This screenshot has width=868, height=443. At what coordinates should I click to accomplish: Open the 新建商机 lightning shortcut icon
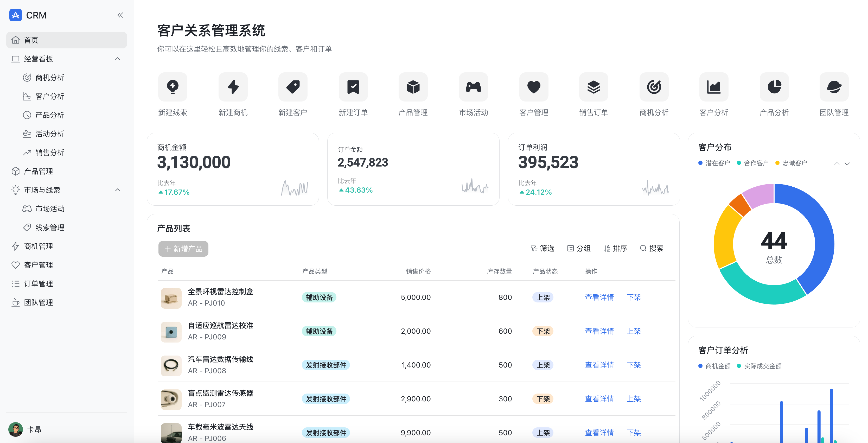[233, 87]
